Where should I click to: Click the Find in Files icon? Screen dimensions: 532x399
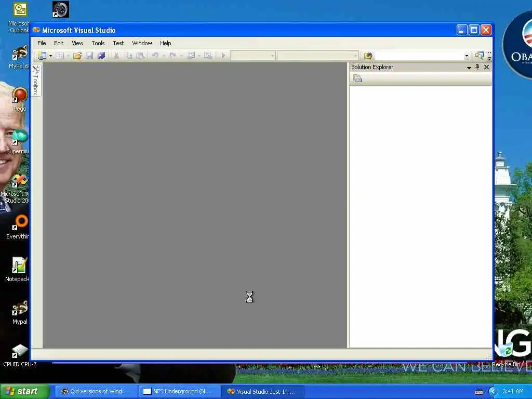[x=368, y=56]
